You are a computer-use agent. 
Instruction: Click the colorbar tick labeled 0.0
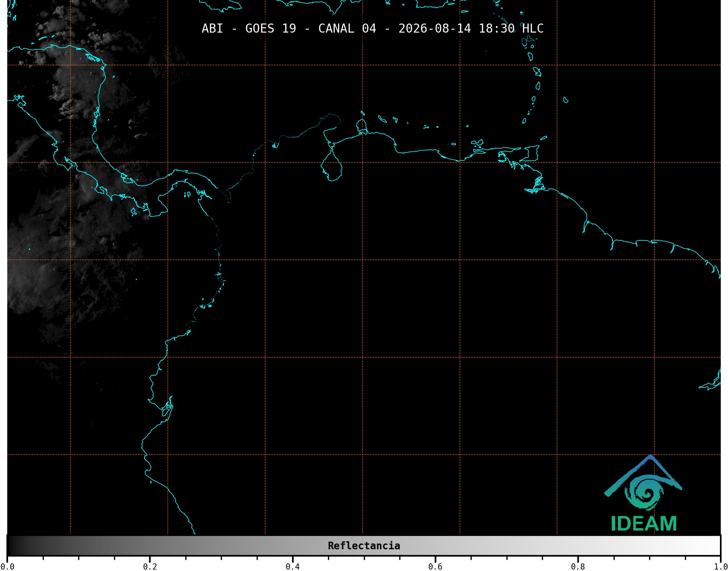pos(7,566)
